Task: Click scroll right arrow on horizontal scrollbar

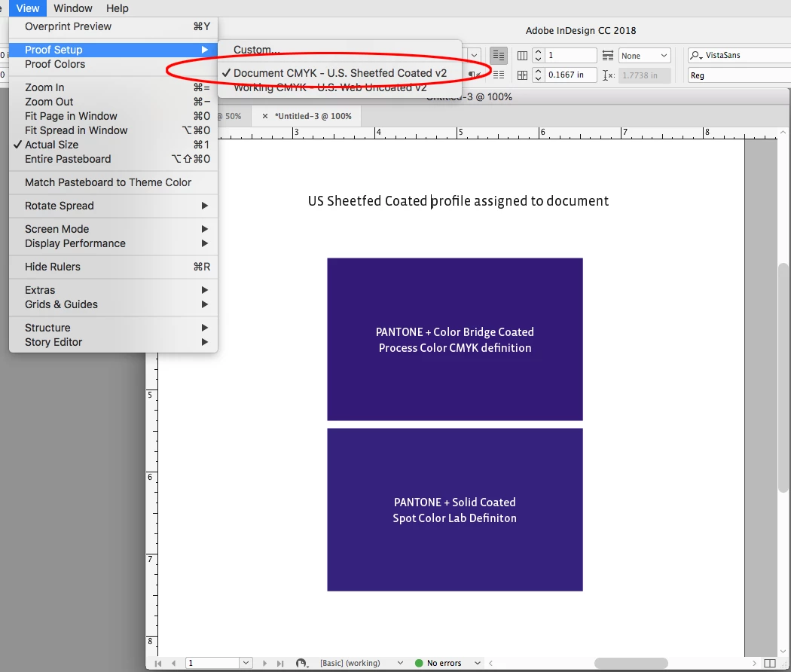Action: coord(754,663)
